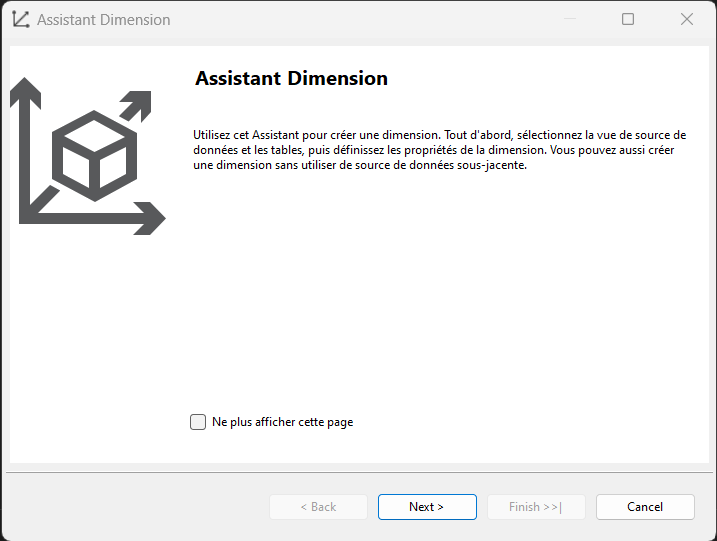The width and height of the screenshot is (717, 541).
Task: Click the "Ne plus afficher cette page" label text
Action: tap(283, 422)
